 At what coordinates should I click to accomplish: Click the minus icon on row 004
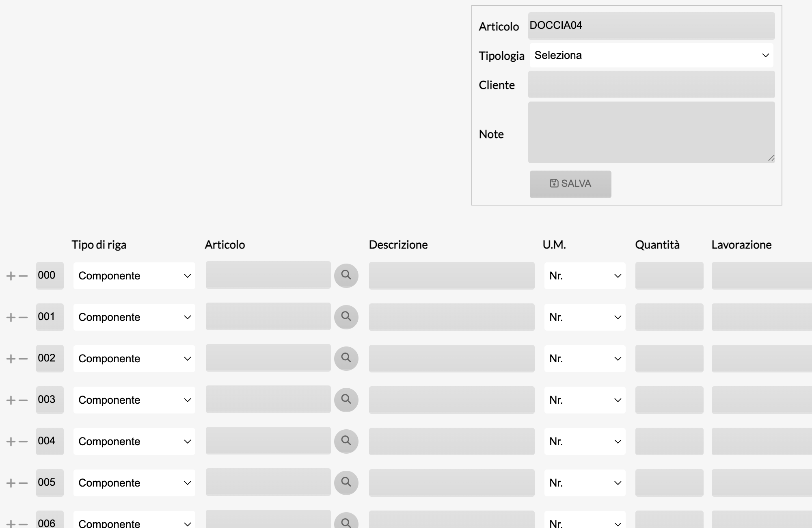pos(23,441)
